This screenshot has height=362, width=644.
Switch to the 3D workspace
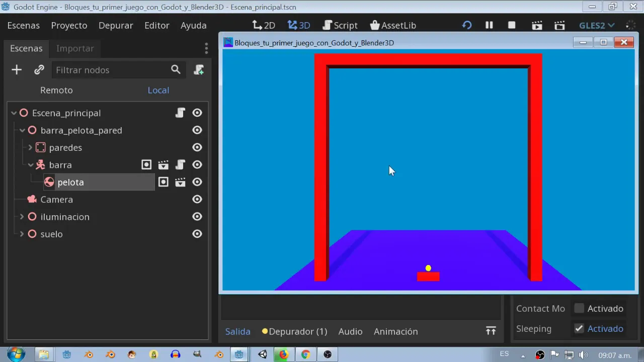point(299,25)
